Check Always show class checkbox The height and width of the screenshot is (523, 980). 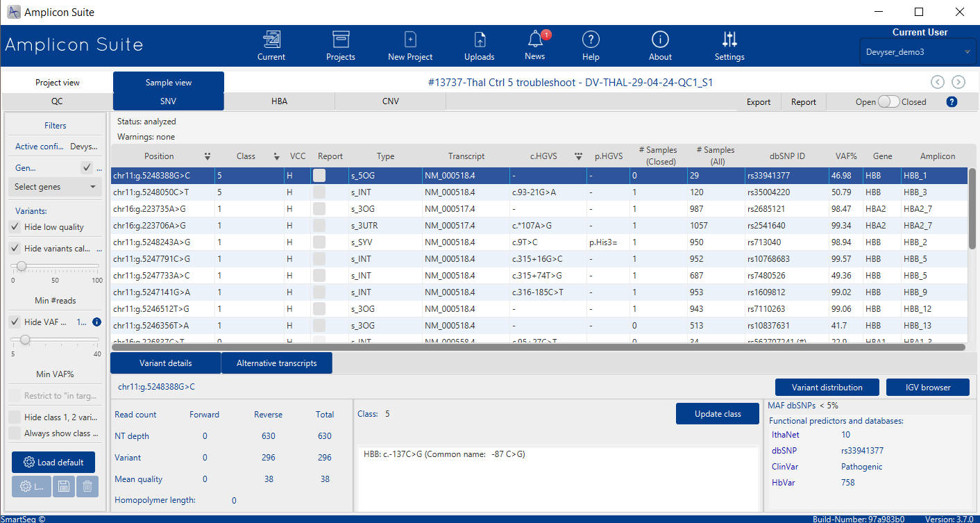click(x=15, y=433)
